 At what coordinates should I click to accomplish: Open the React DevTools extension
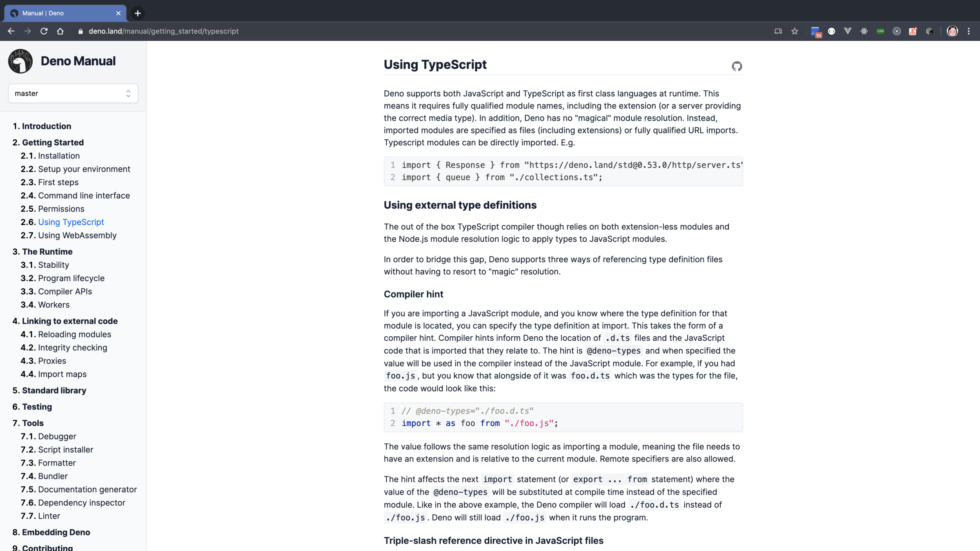point(864,31)
